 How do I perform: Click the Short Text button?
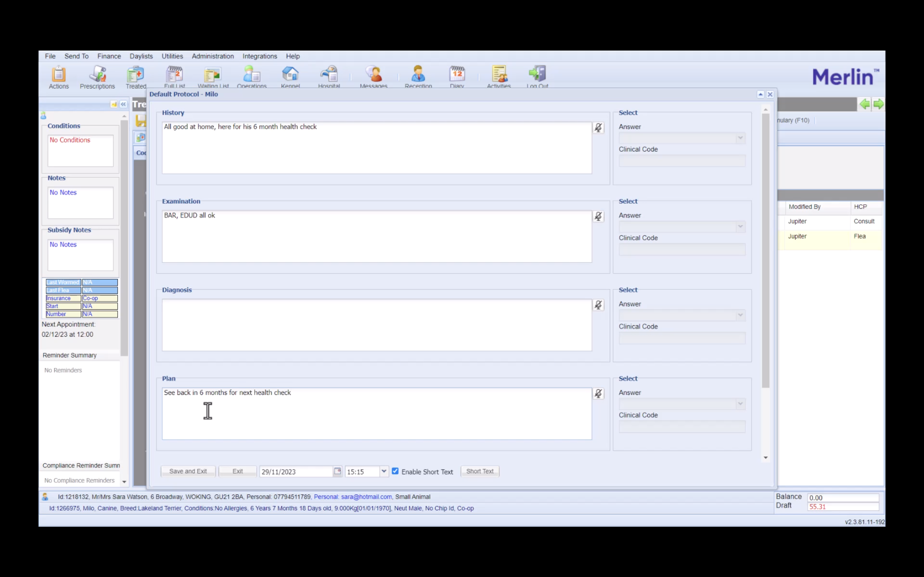(x=480, y=471)
